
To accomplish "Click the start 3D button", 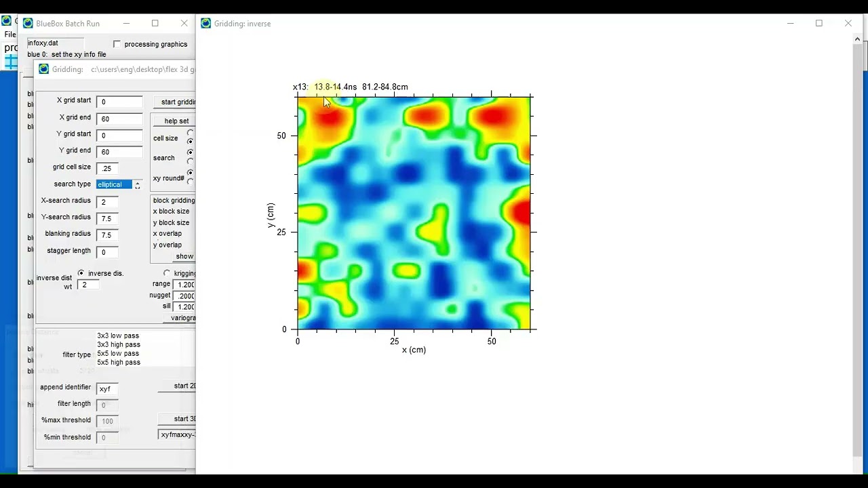I will point(176,419).
